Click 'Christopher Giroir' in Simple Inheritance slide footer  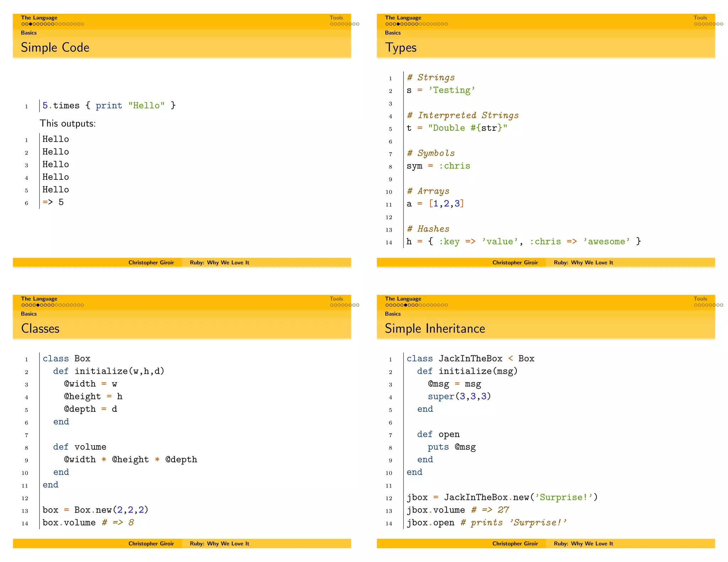[x=515, y=544]
